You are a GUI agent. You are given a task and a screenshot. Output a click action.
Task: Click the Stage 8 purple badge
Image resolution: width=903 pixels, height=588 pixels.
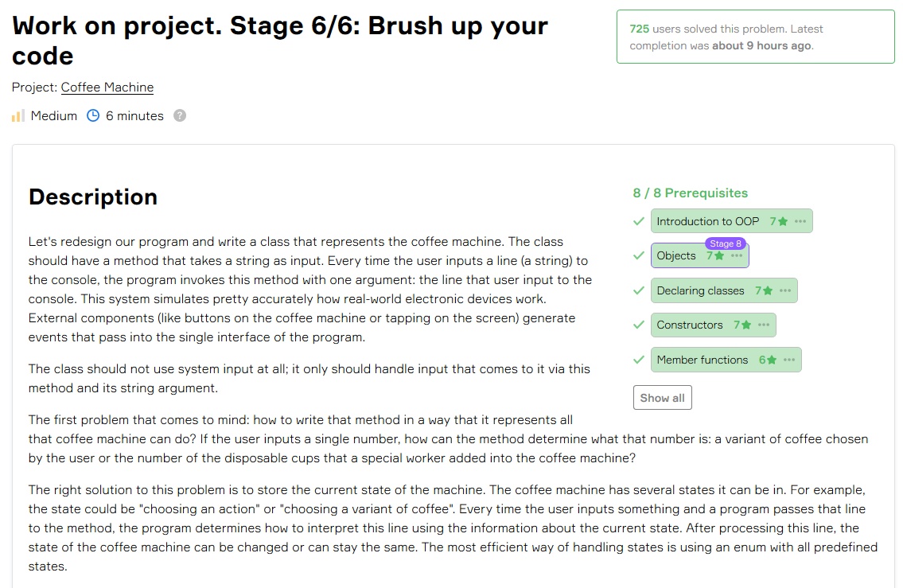tap(725, 243)
